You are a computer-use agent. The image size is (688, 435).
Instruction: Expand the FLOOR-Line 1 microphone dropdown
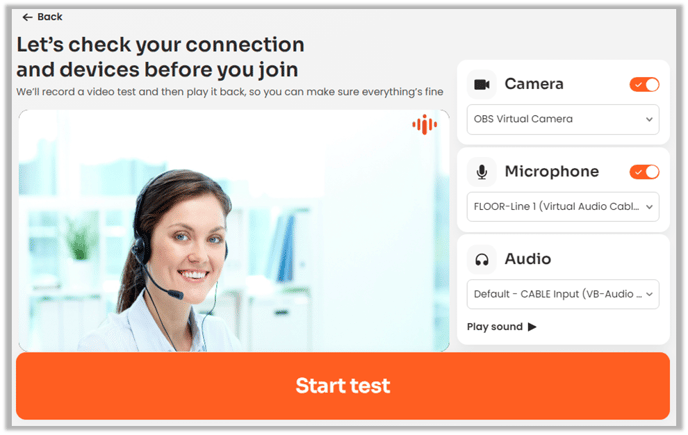coord(563,207)
